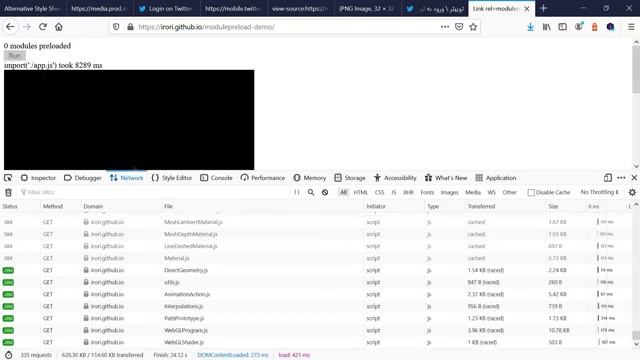Sort requests by Size column
Screen dimensions: 640x360
tap(566, 206)
